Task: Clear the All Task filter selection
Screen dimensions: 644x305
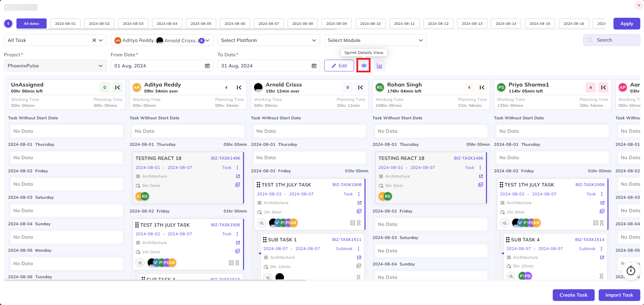Action: click(x=94, y=40)
